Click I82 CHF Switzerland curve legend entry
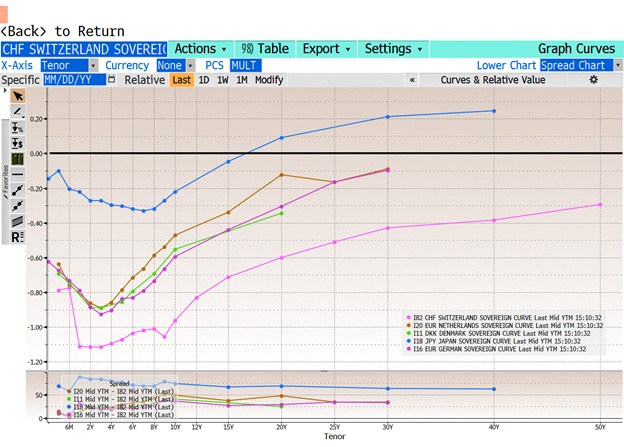624x447 pixels. pos(504,318)
